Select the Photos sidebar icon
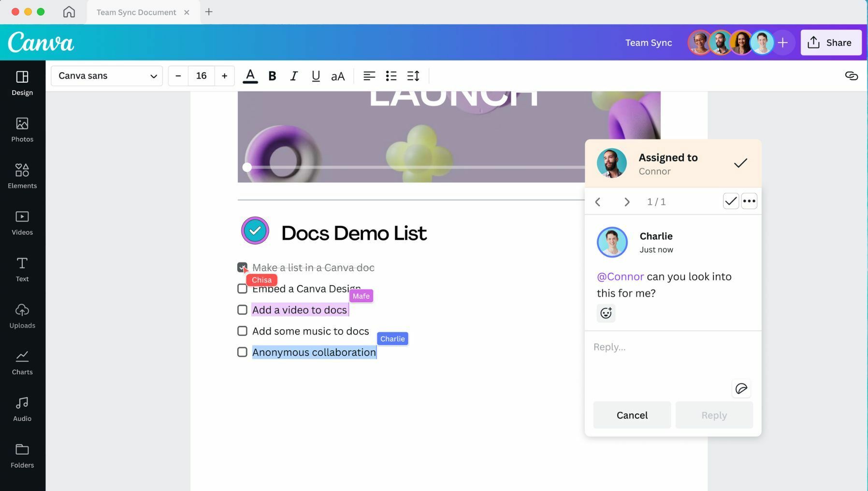Screen dimensions: 868x491 pyautogui.click(x=22, y=129)
